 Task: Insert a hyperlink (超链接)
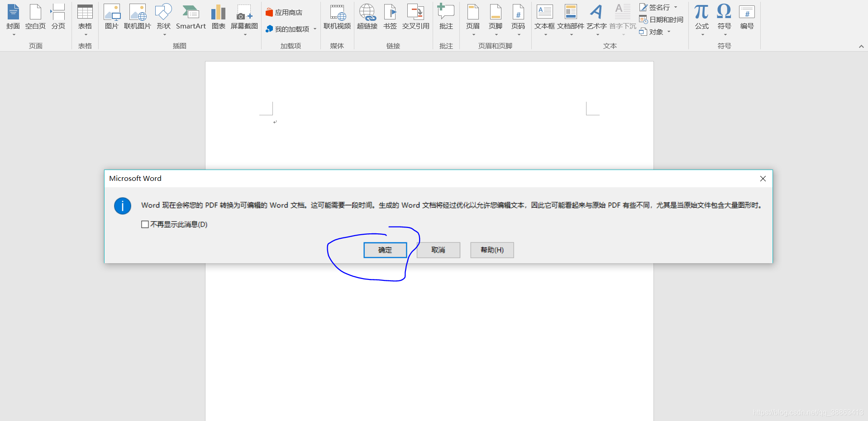click(367, 18)
